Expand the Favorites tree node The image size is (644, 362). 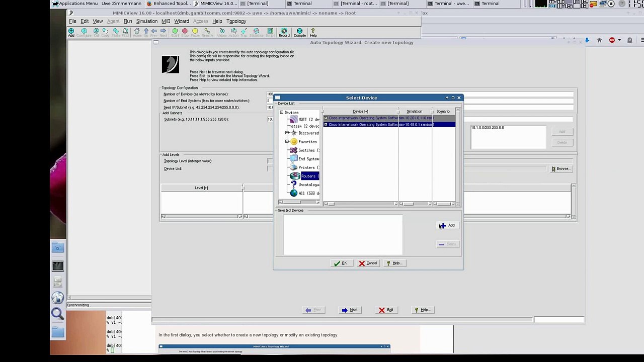(x=287, y=141)
